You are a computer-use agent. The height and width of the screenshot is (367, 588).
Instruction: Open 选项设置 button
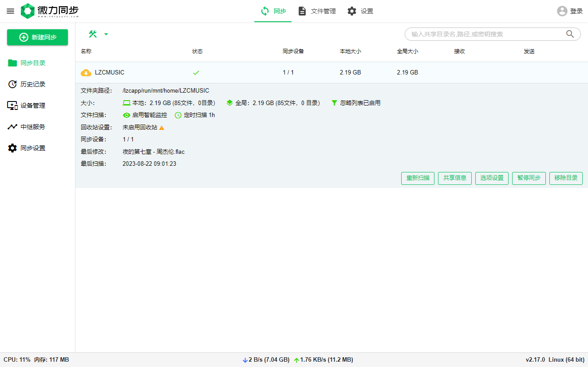492,178
